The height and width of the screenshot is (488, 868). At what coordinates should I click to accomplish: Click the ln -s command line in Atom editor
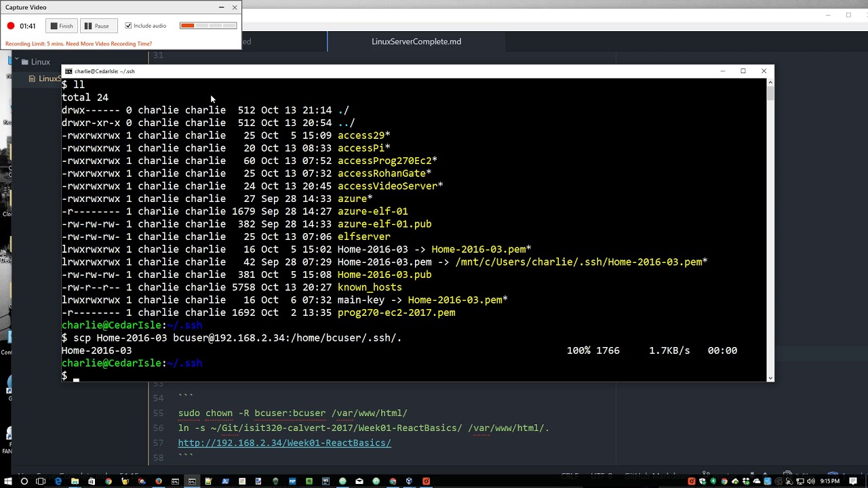[363, 428]
